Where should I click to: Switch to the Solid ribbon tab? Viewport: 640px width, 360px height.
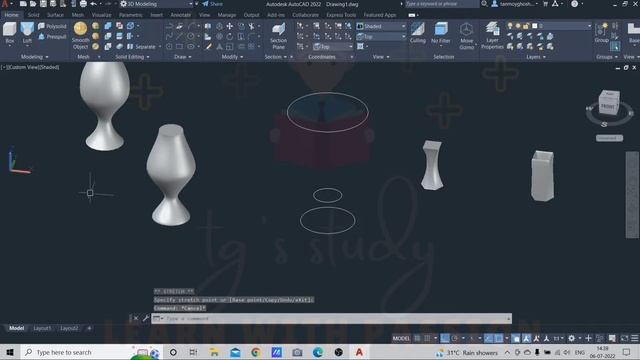coord(33,15)
